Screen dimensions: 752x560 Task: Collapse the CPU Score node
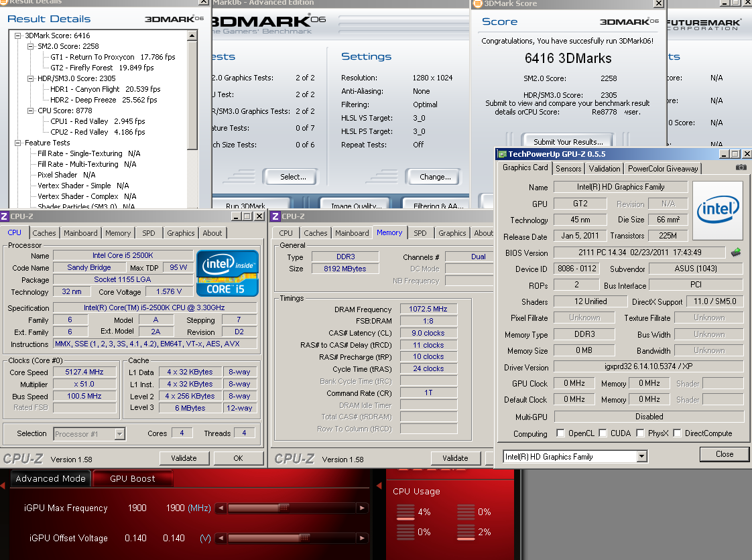click(31, 111)
